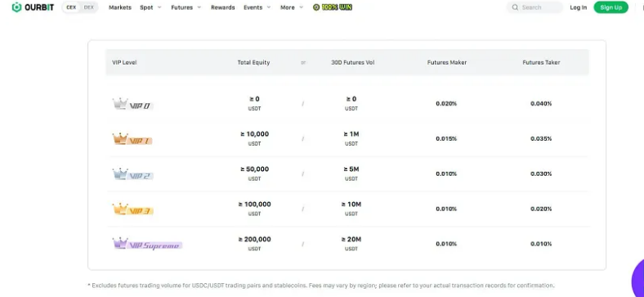Click the 0.020% maker fee for VIP 0
This screenshot has width=644, height=297.
446,104
